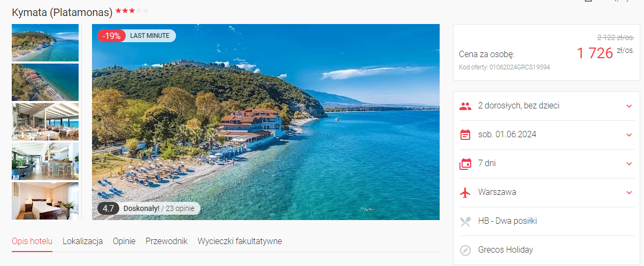Click the red three-star hotel rating

point(125,11)
